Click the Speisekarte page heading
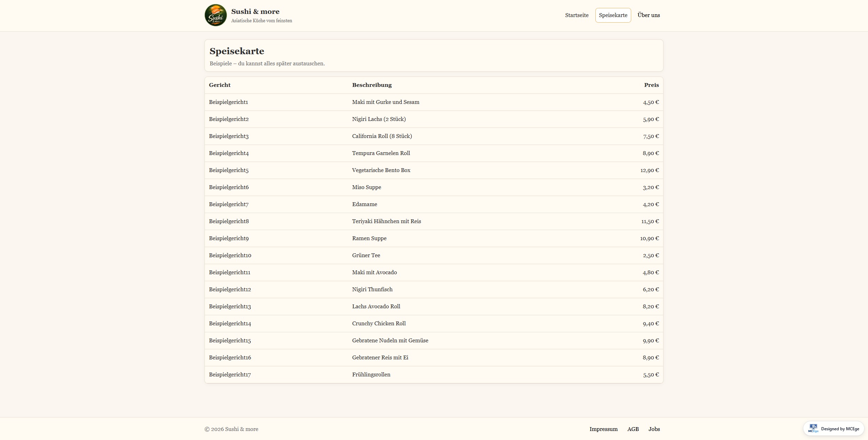 pyautogui.click(x=237, y=51)
